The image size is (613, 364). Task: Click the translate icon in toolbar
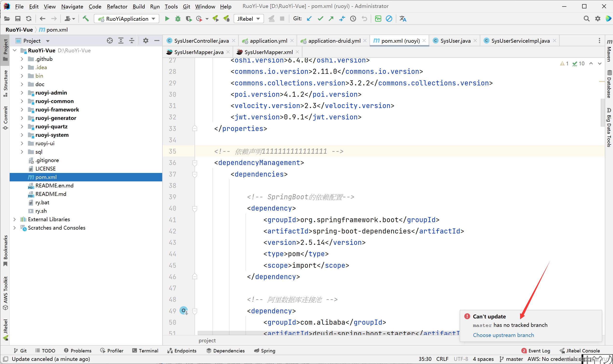403,19
